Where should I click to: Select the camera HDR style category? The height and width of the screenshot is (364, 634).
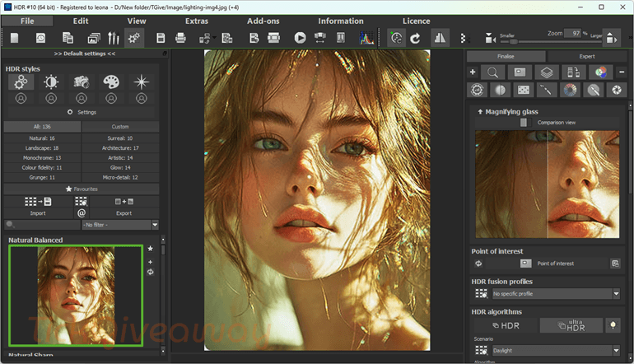pos(82,82)
